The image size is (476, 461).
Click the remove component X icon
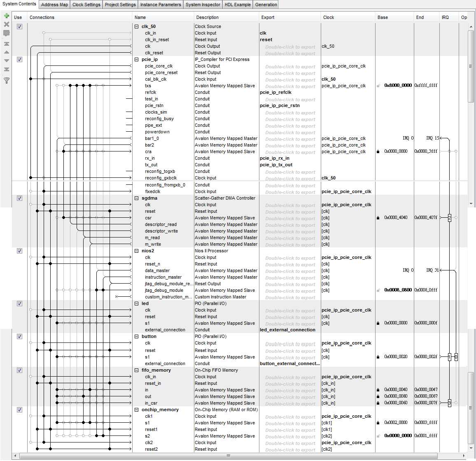click(6, 24)
